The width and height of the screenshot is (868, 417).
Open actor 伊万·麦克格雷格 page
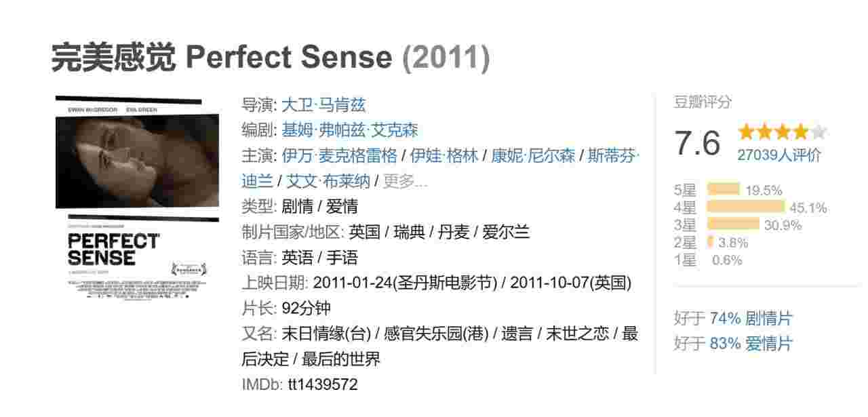click(x=340, y=156)
